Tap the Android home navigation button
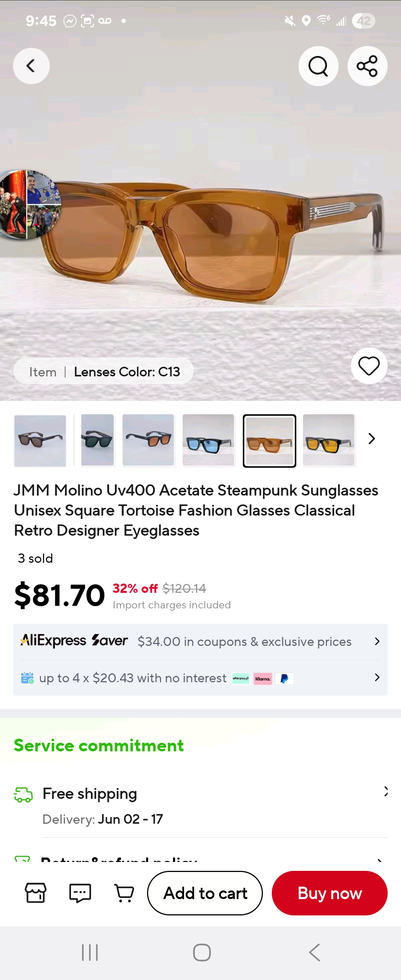The height and width of the screenshot is (980, 401). pos(202,953)
